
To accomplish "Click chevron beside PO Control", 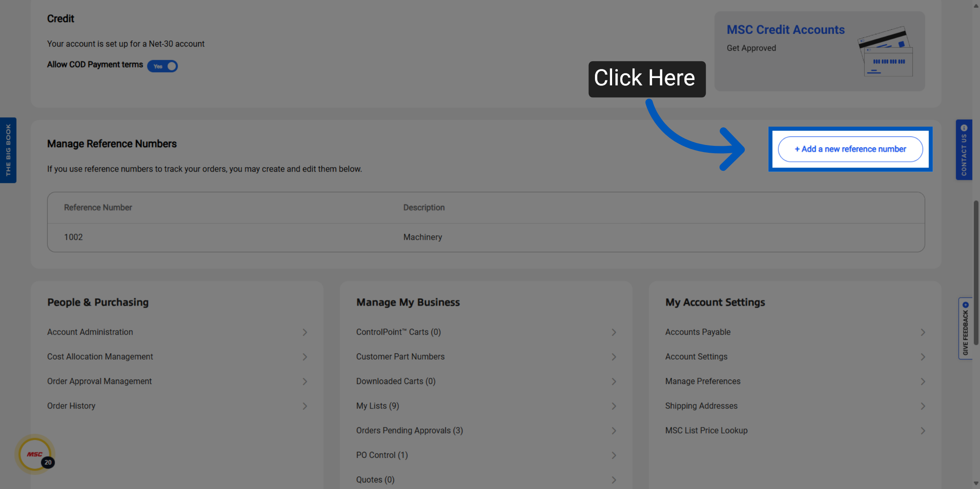I will click(x=614, y=455).
